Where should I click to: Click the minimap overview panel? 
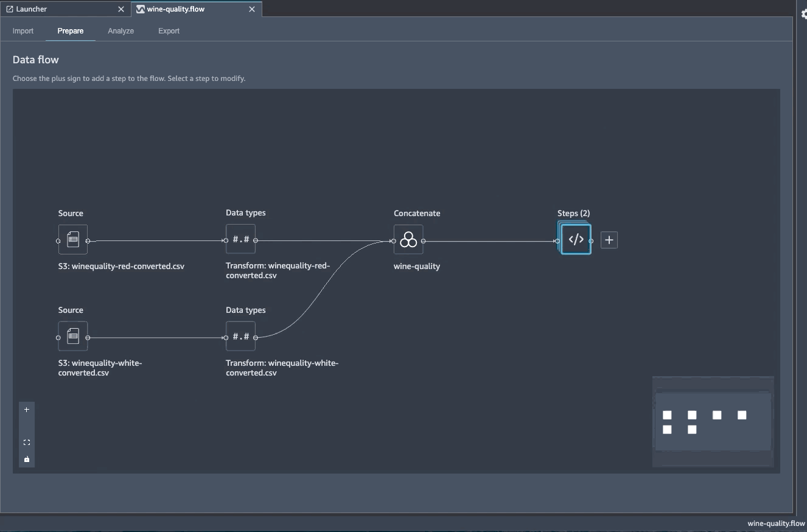pos(713,422)
